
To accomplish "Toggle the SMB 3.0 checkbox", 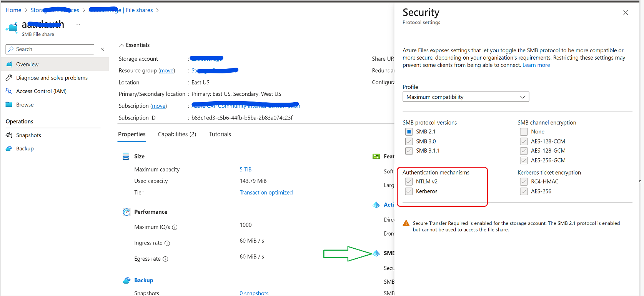I will point(409,141).
